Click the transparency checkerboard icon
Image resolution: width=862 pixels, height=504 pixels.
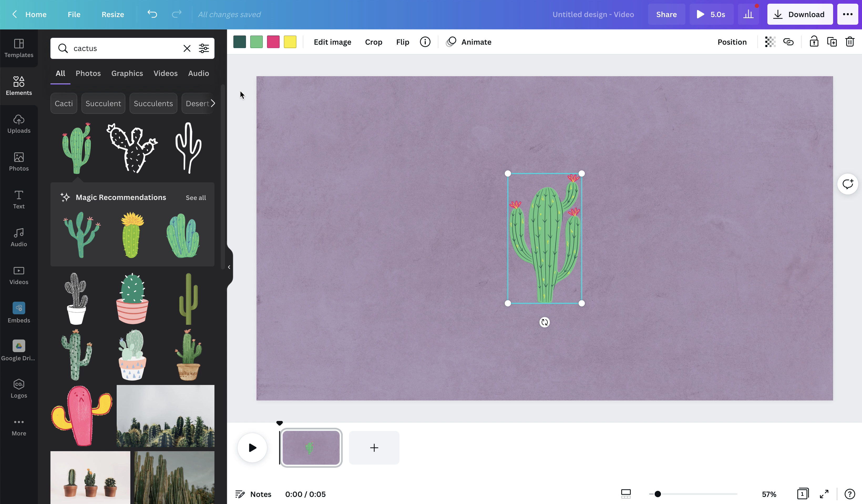point(770,42)
